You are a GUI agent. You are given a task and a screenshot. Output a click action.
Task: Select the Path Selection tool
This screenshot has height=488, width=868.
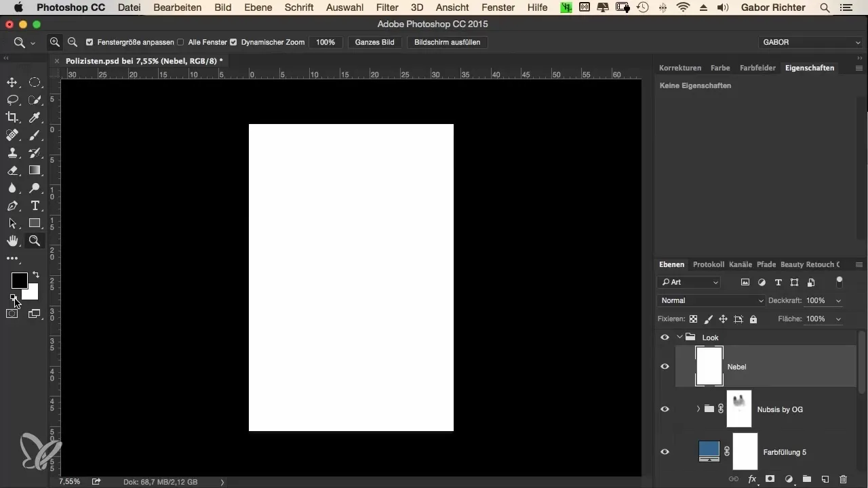click(12, 224)
